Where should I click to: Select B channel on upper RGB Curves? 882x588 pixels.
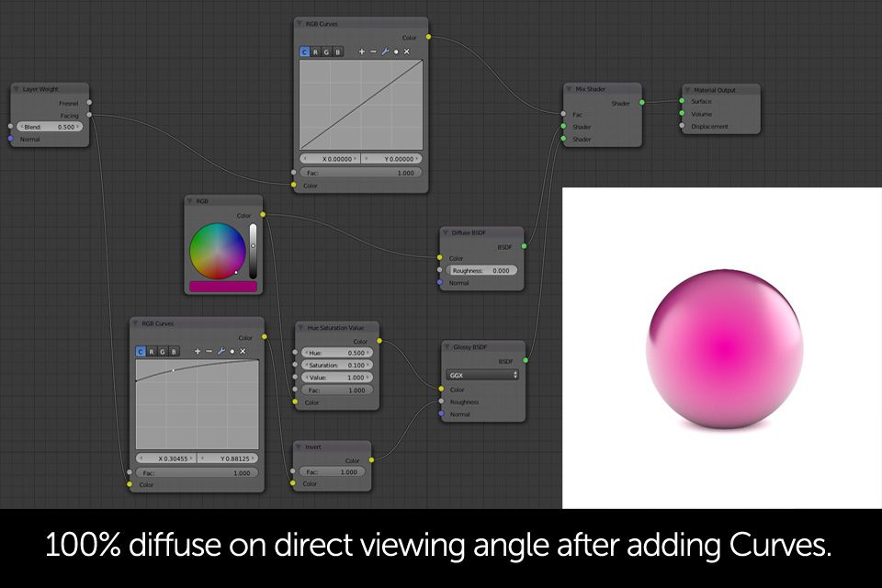(337, 51)
